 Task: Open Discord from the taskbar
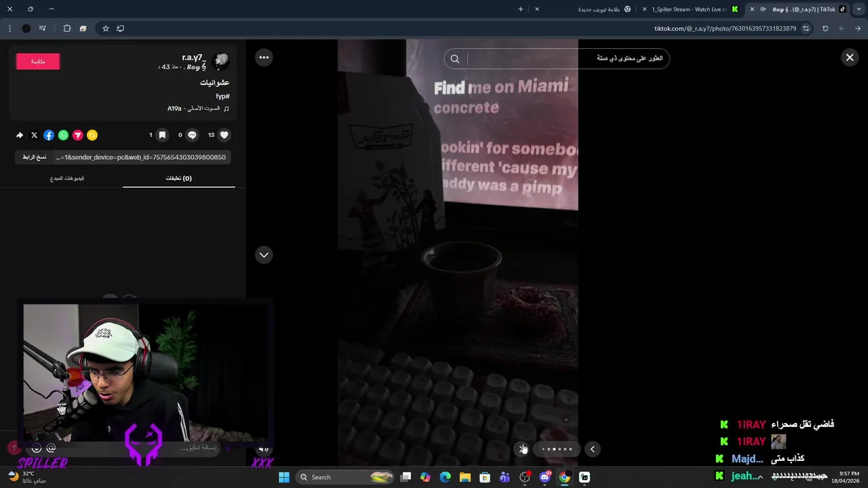(x=545, y=477)
